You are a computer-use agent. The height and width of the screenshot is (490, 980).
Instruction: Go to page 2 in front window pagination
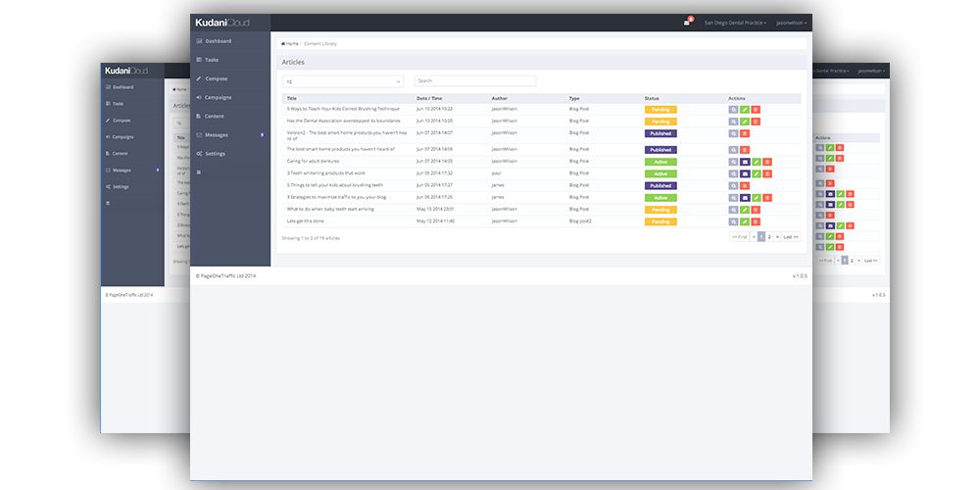pos(769,237)
